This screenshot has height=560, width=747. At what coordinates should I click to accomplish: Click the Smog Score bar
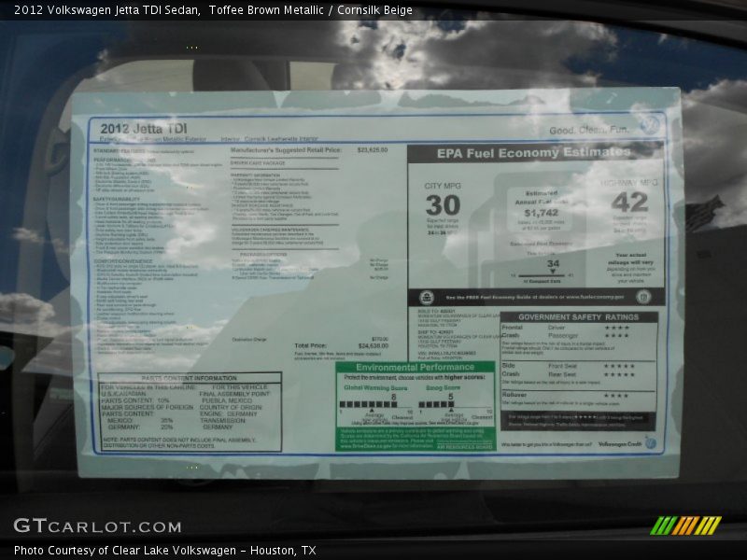click(436, 404)
